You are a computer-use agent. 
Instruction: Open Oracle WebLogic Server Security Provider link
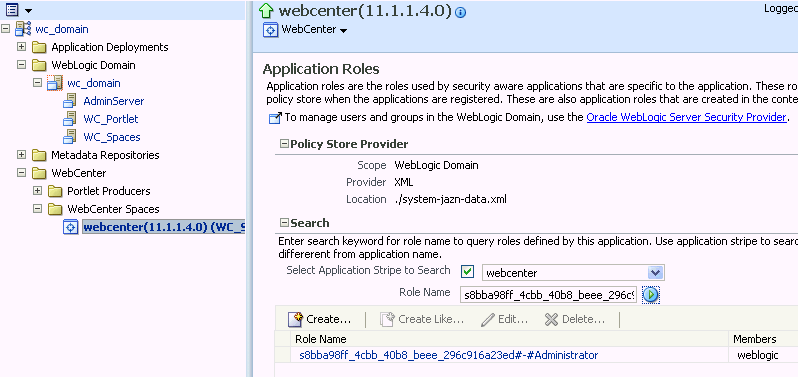[686, 118]
